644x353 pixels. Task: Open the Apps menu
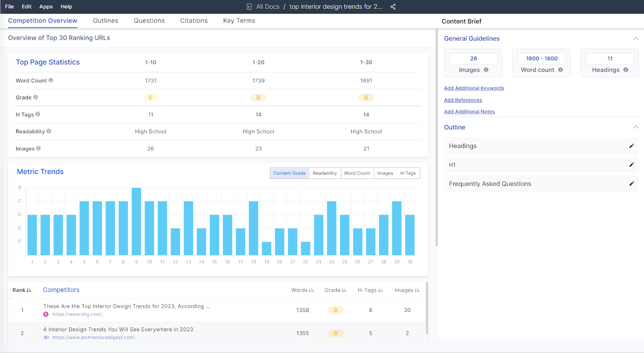click(46, 7)
